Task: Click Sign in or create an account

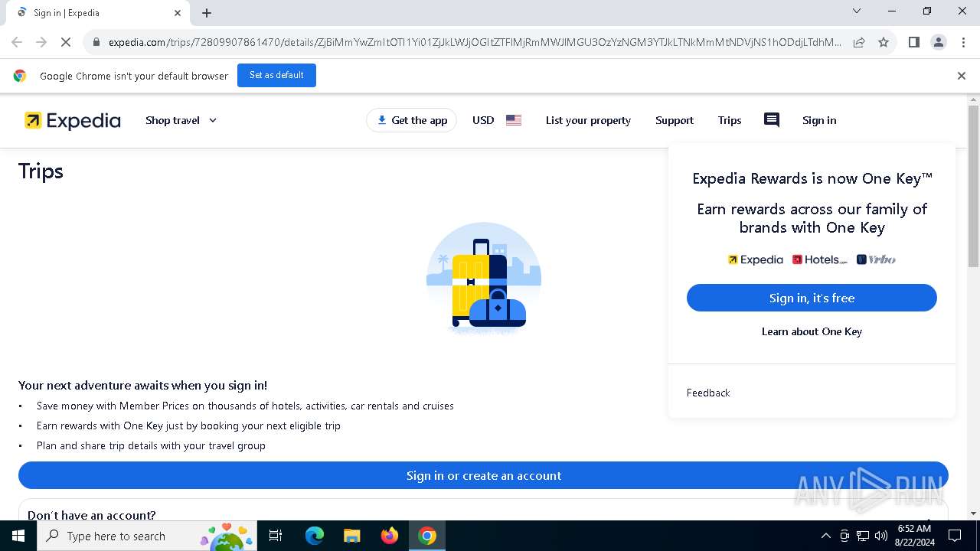Action: [x=483, y=475]
